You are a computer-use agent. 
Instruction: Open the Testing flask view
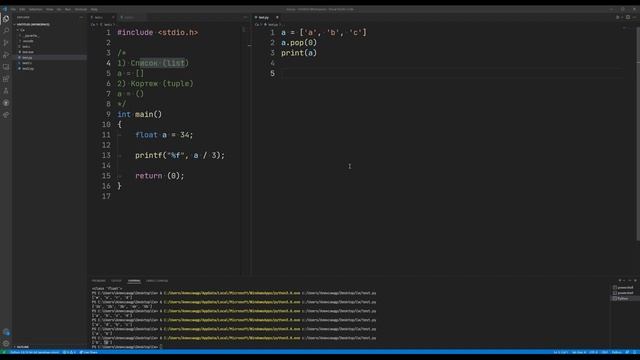point(6,91)
